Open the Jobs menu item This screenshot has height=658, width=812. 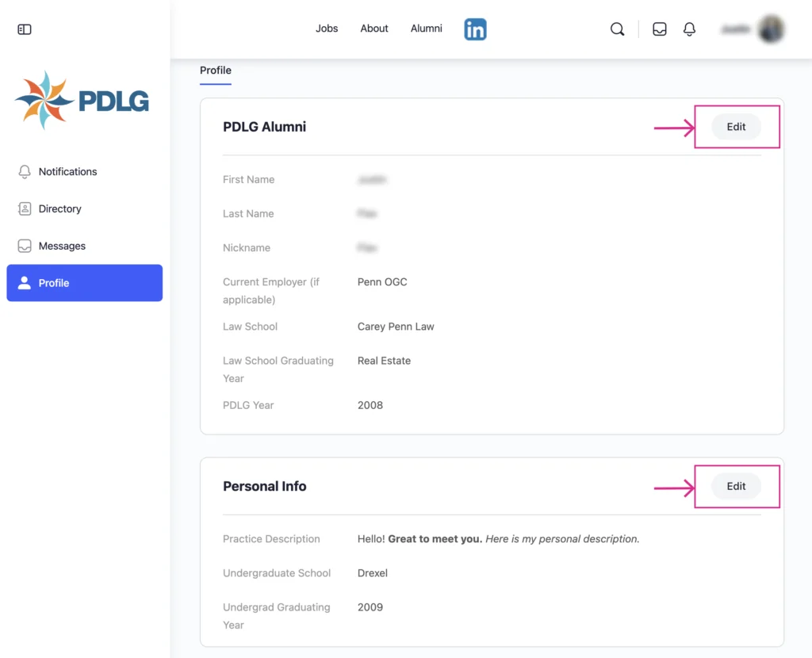(x=327, y=29)
